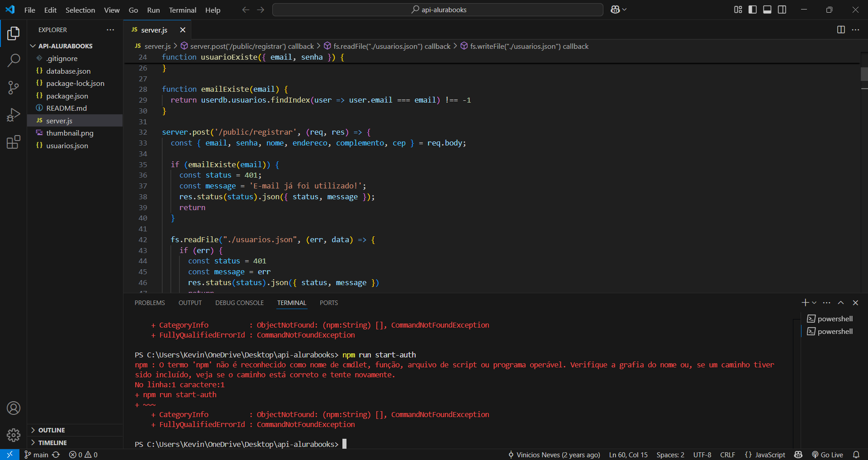This screenshot has height=460, width=868.
Task: Open the remote window indicator
Action: point(9,455)
